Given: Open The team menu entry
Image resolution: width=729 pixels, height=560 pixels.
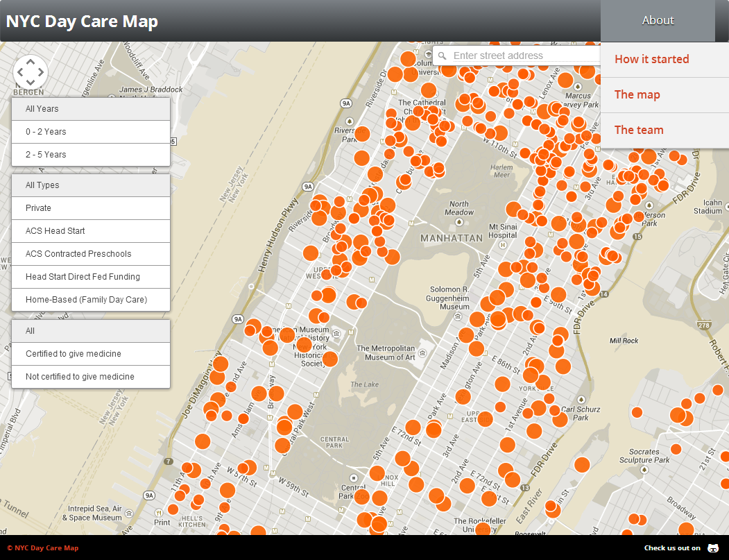Looking at the screenshot, I should [x=665, y=130].
